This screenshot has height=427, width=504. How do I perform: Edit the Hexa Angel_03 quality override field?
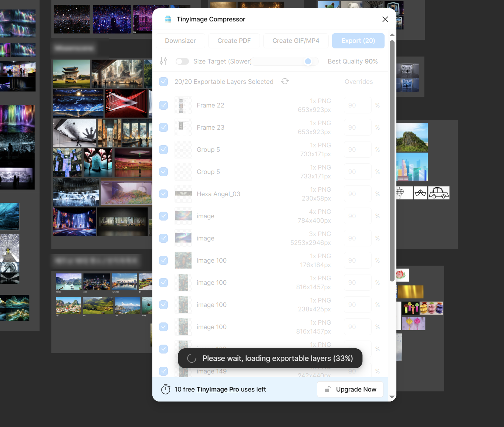tap(358, 194)
